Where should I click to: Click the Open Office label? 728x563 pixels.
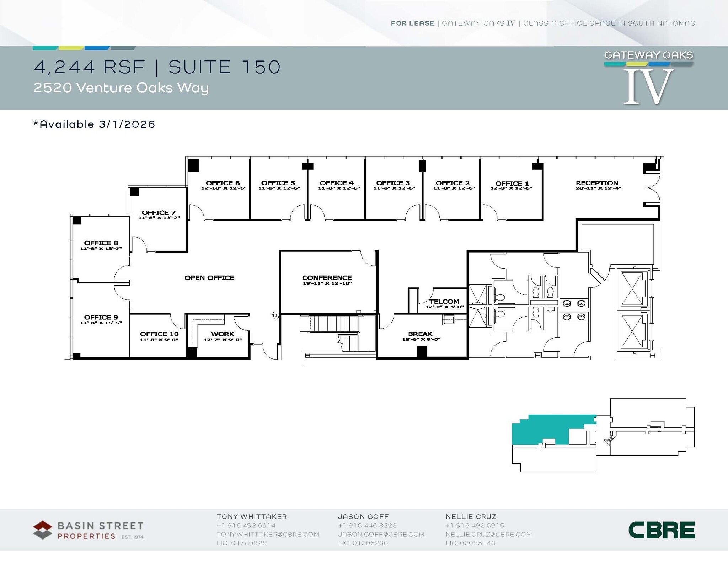[209, 278]
